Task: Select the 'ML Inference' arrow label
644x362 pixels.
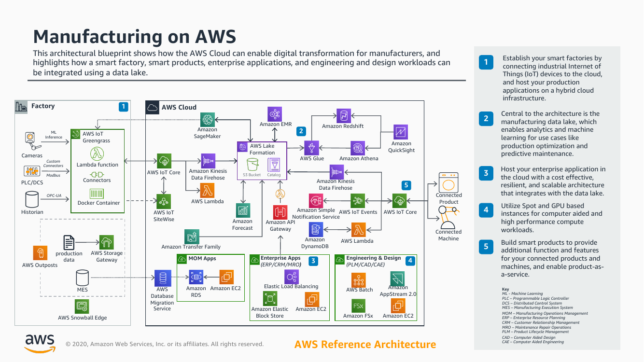Action: tap(54, 135)
